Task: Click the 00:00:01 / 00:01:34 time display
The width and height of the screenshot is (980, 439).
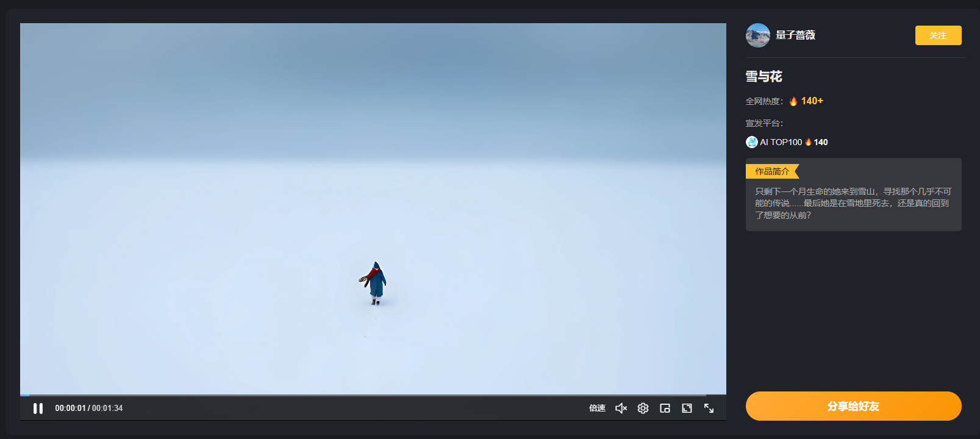Action: click(x=89, y=409)
